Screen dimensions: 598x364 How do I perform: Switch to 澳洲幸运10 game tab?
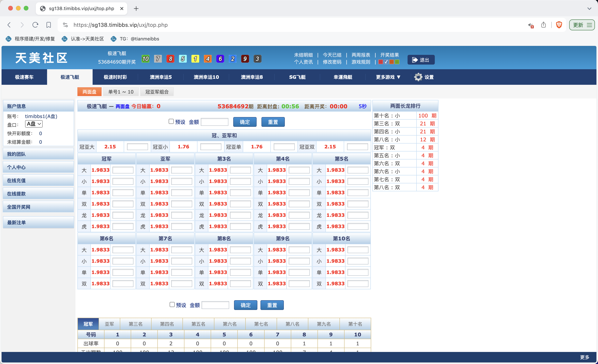[x=206, y=77]
